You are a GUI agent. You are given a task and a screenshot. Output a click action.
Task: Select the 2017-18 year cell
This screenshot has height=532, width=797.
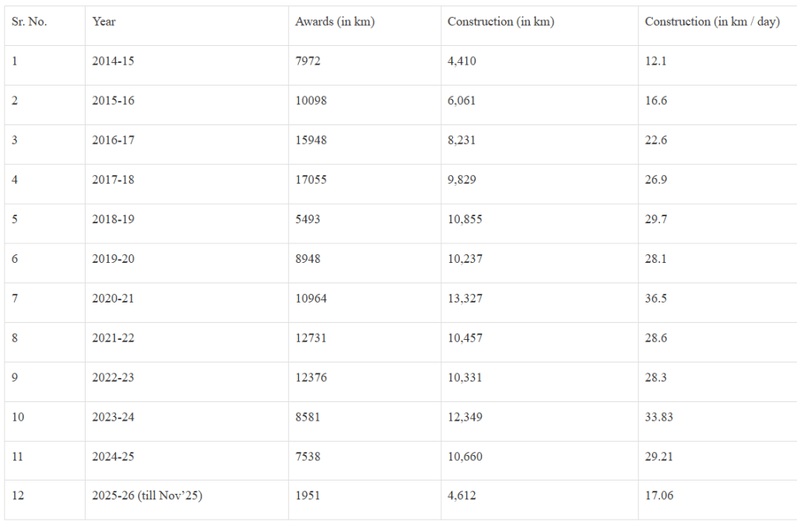[x=113, y=180]
